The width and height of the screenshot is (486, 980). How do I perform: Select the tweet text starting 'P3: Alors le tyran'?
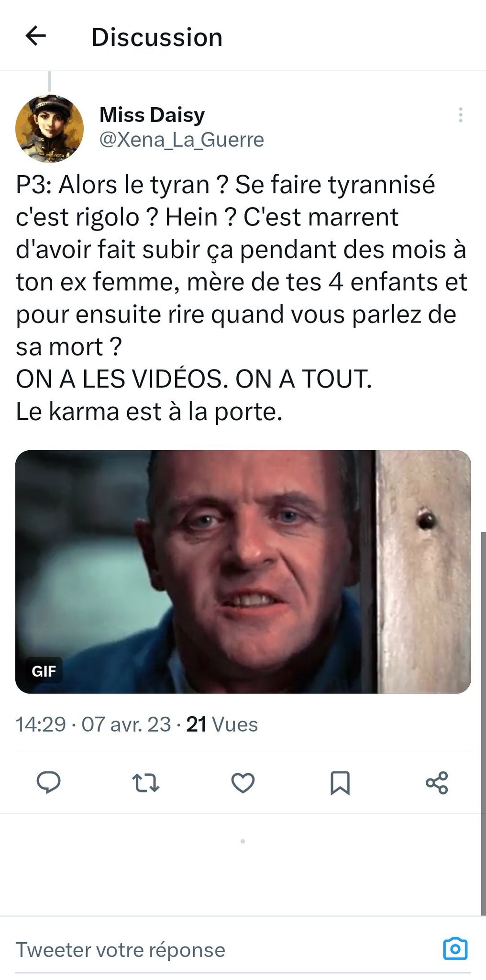point(242,298)
